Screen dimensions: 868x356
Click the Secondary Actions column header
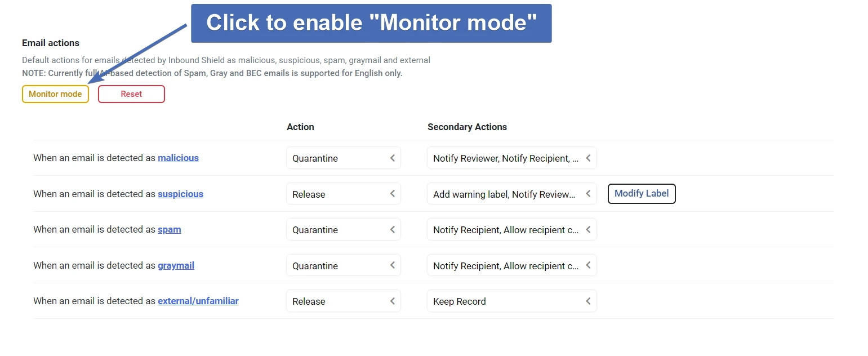point(467,127)
